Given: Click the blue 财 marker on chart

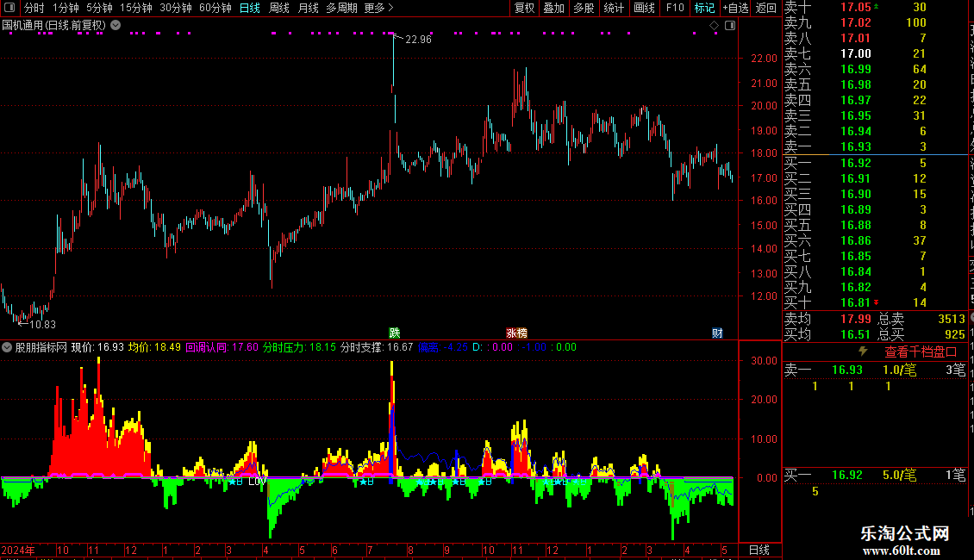Looking at the screenshot, I should click(x=717, y=333).
